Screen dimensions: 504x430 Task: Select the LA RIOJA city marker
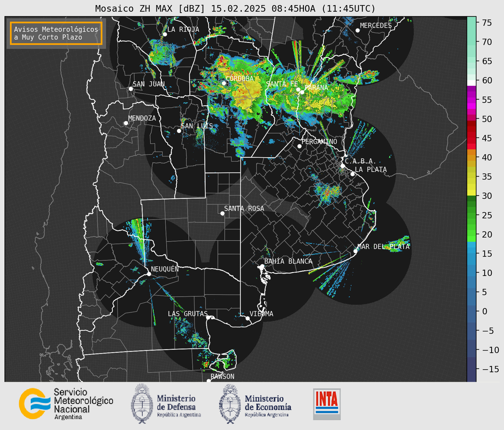pos(165,34)
